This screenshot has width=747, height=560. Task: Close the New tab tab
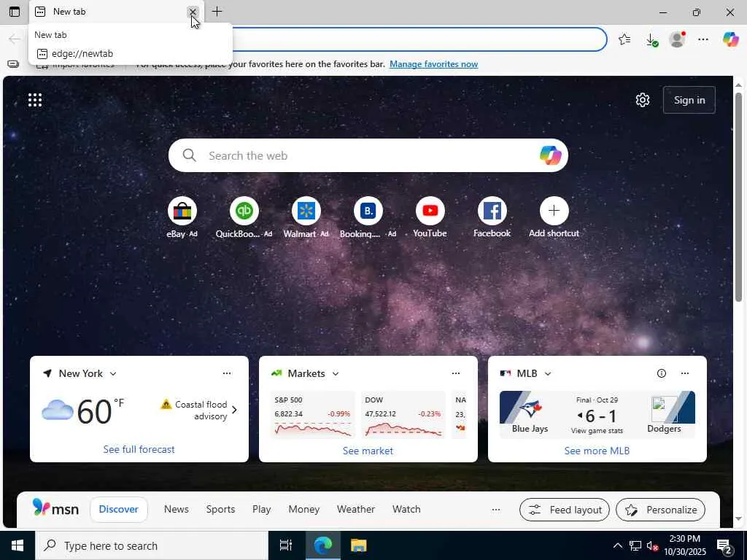[x=193, y=12]
